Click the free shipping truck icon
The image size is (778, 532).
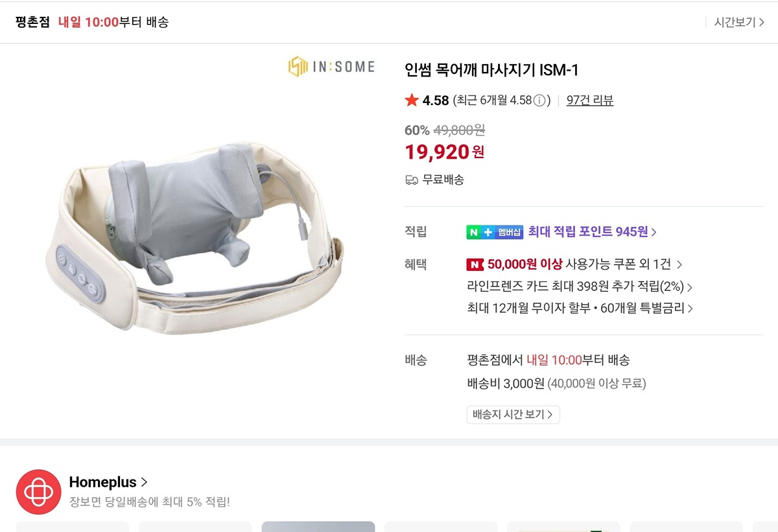412,180
